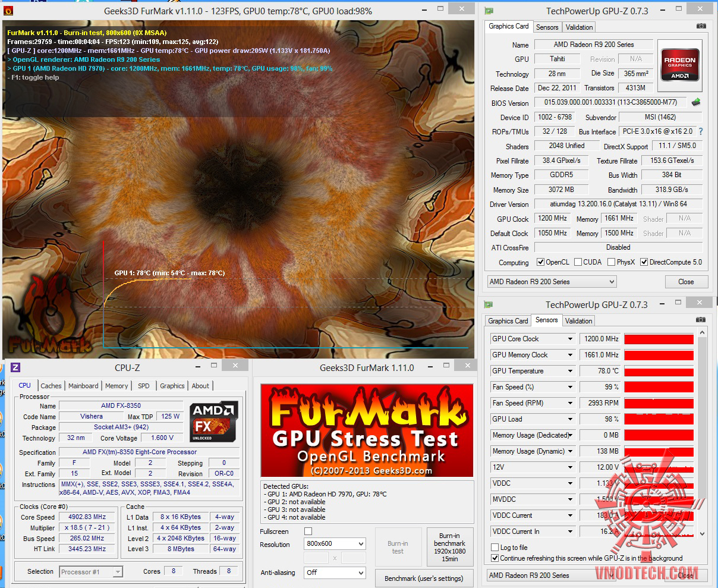Image resolution: width=718 pixels, height=588 pixels.
Task: Switch to Sensors tab in upper GPU-Z
Action: click(547, 27)
